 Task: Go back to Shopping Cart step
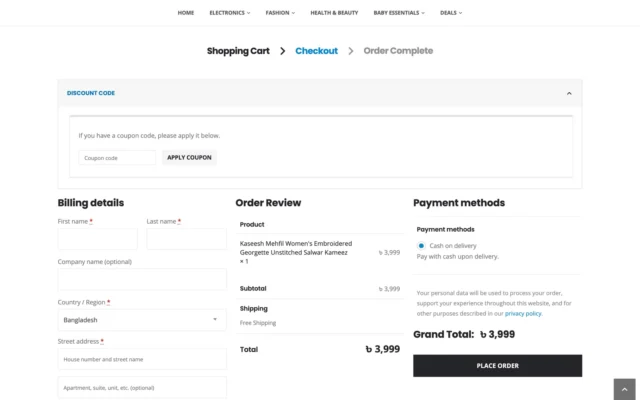pos(238,50)
